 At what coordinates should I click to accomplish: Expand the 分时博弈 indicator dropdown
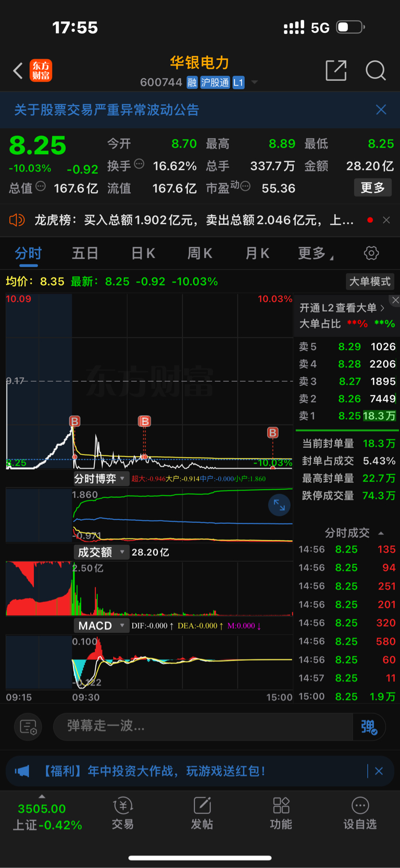coord(101,479)
